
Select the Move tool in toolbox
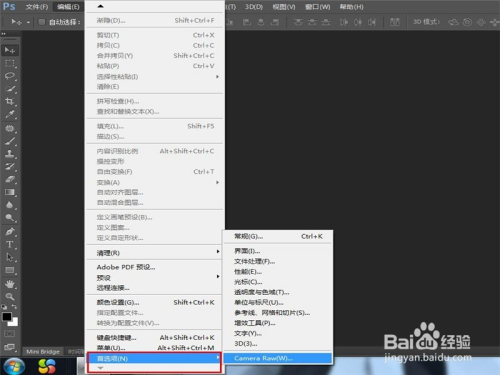tap(10, 50)
